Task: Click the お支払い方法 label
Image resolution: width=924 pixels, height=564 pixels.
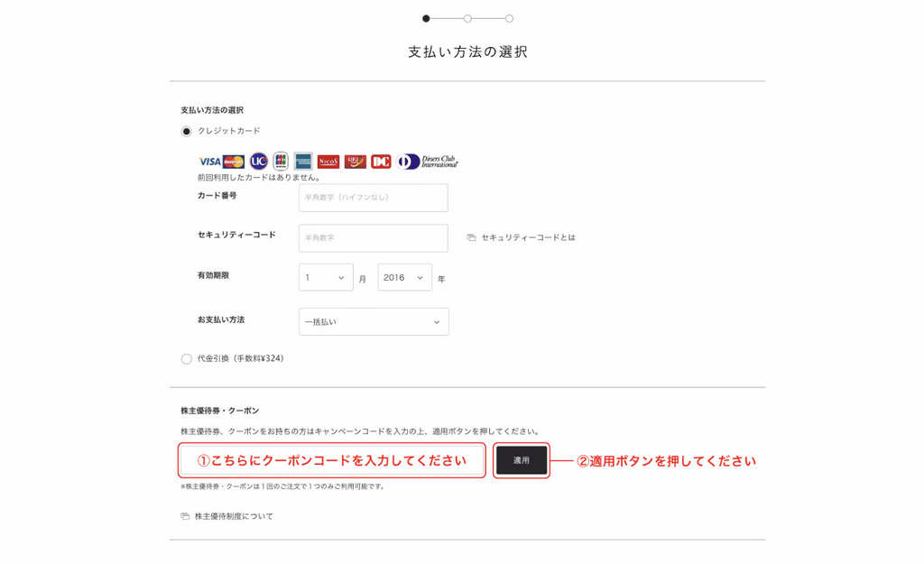Action: pos(221,319)
